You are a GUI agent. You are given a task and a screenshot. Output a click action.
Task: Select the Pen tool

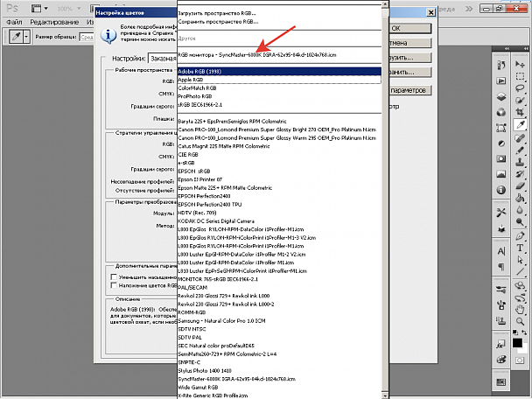click(520, 235)
